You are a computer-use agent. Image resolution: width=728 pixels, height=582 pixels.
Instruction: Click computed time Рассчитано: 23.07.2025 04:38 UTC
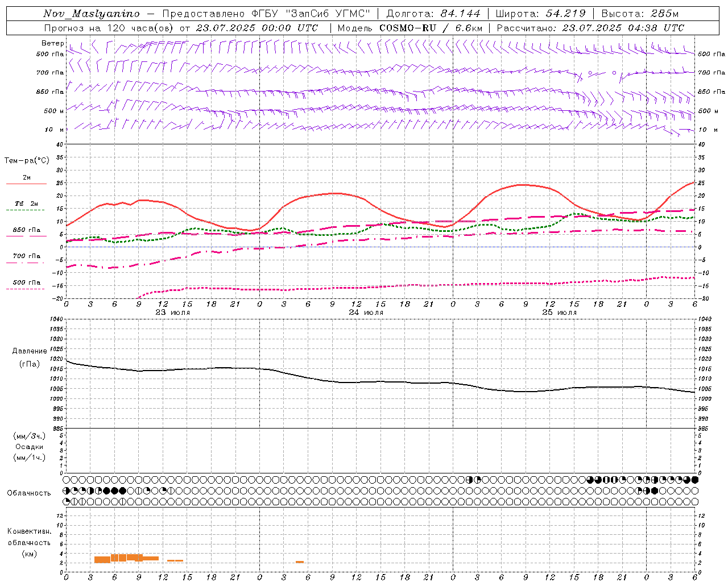coord(590,28)
